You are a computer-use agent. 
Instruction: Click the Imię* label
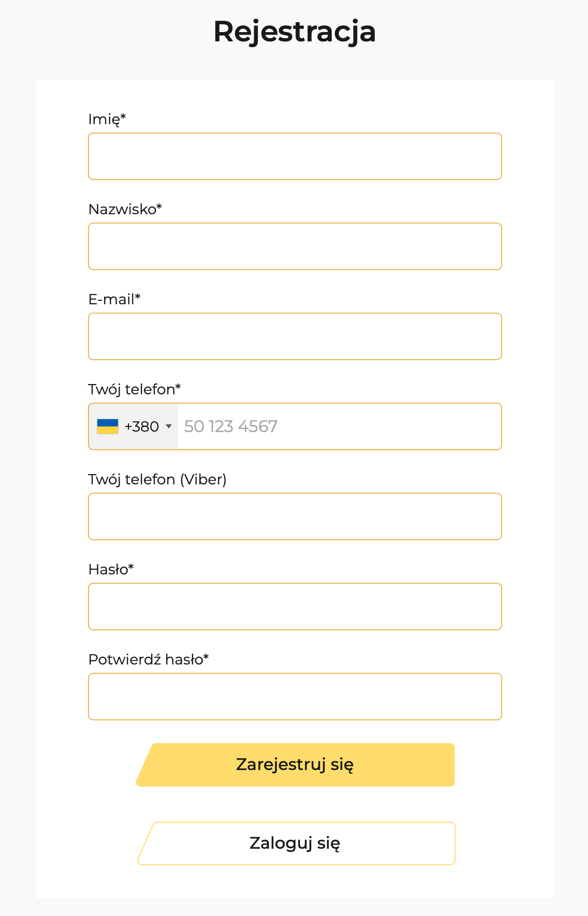pos(107,120)
